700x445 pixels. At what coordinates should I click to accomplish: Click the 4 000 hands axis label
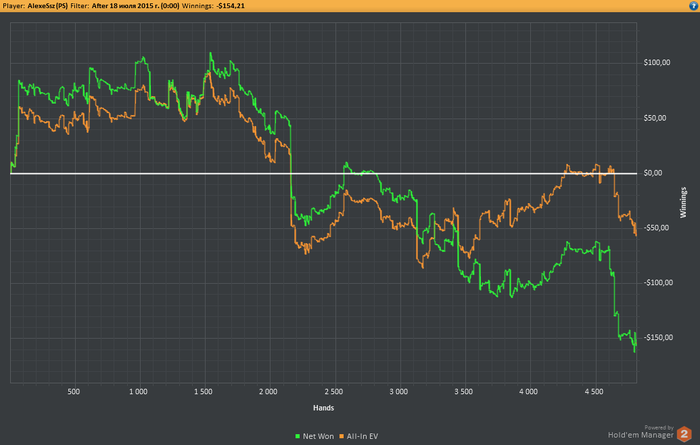529,391
